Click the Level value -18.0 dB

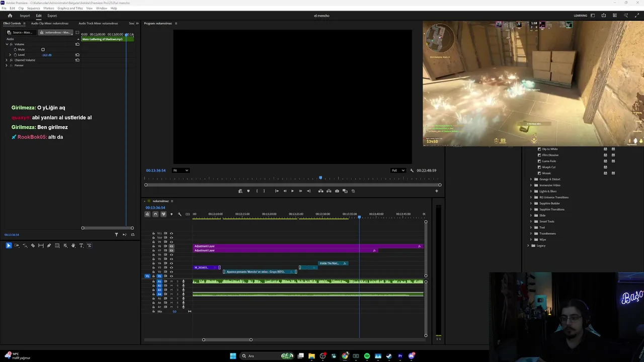click(47, 55)
